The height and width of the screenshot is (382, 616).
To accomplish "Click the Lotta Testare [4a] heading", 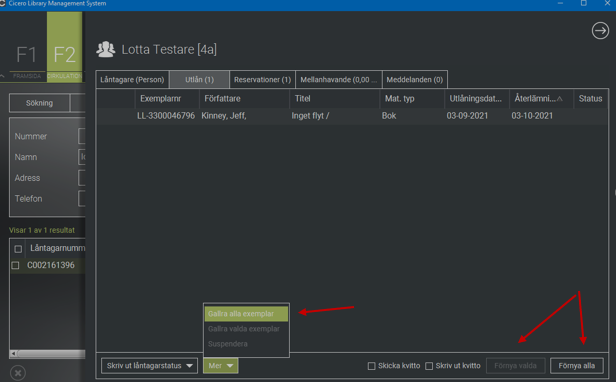I will click(x=169, y=50).
